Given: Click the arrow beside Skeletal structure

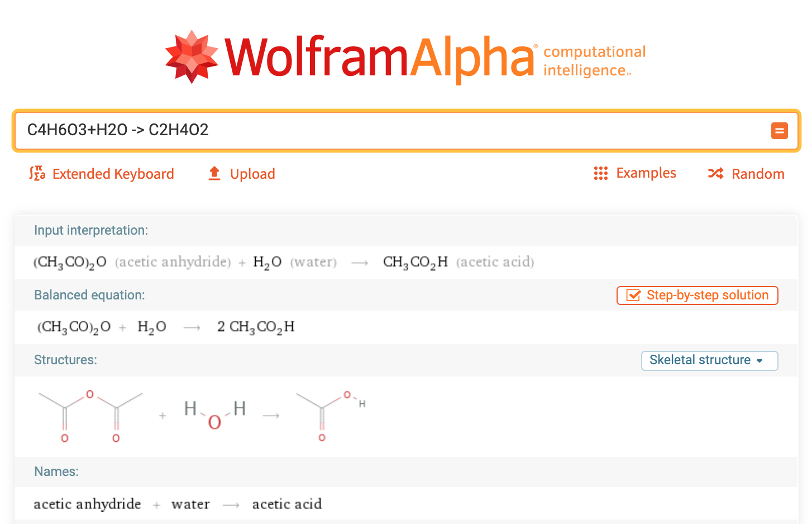Looking at the screenshot, I should tap(760, 361).
